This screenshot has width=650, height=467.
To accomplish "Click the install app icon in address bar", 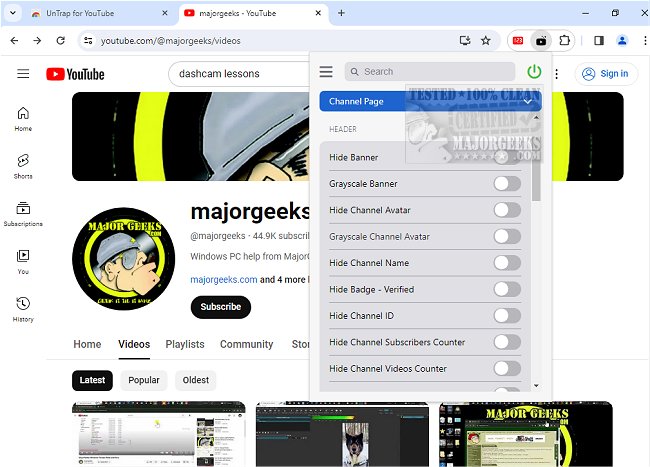I will [x=465, y=41].
